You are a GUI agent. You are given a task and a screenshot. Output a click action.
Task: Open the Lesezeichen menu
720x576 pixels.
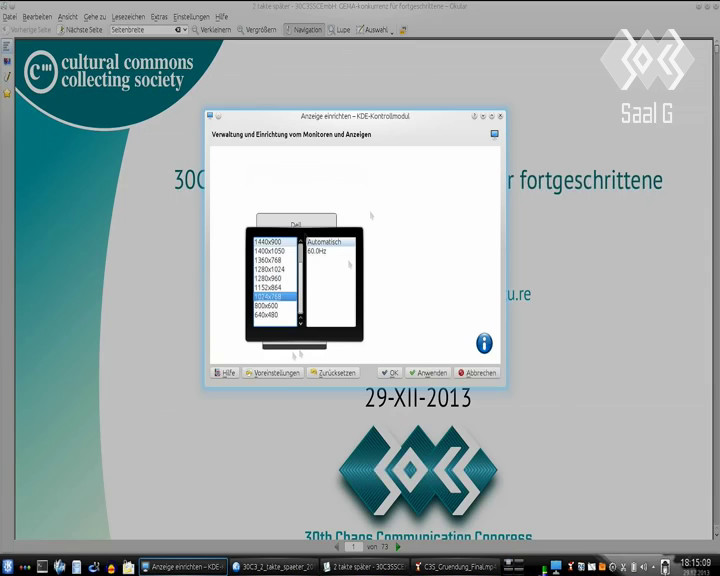coord(128,17)
